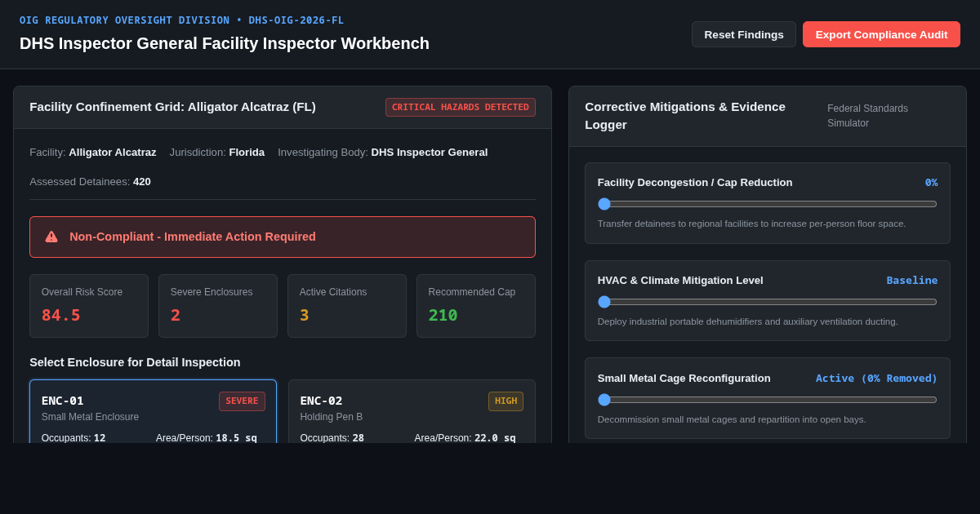Click the Active (0% Removed) label
Screen dimensions: 980x514
point(876,379)
